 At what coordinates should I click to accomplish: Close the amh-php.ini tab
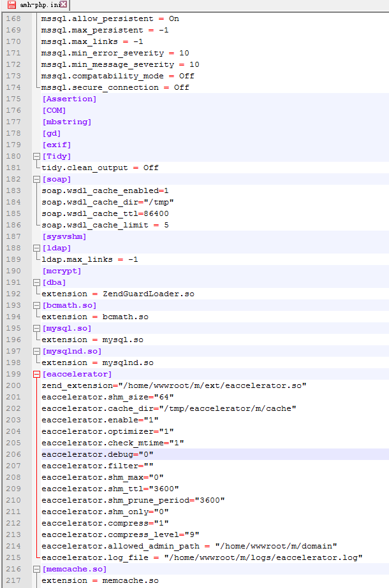click(63, 5)
